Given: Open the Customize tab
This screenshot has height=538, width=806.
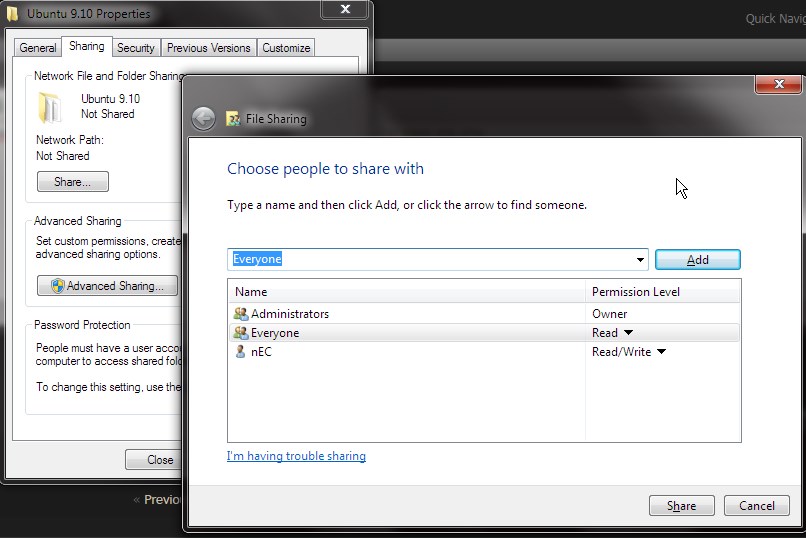Looking at the screenshot, I should tap(286, 48).
